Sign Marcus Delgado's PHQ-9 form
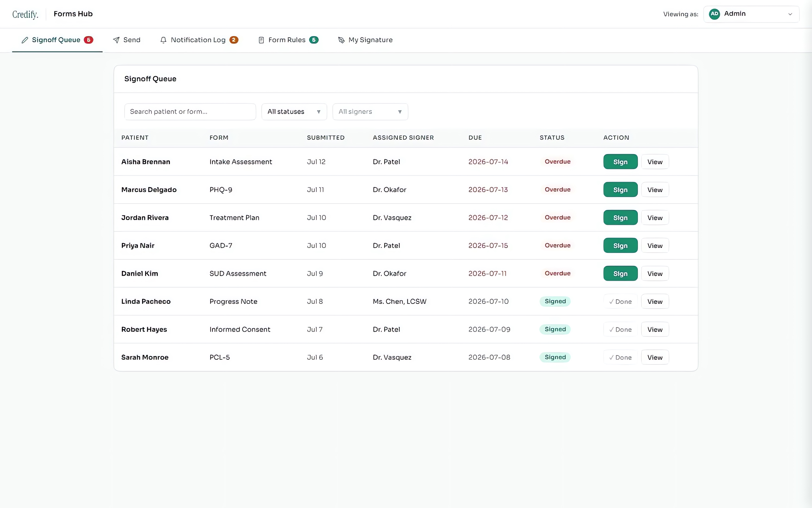Viewport: 812px width, 508px height. pos(620,190)
